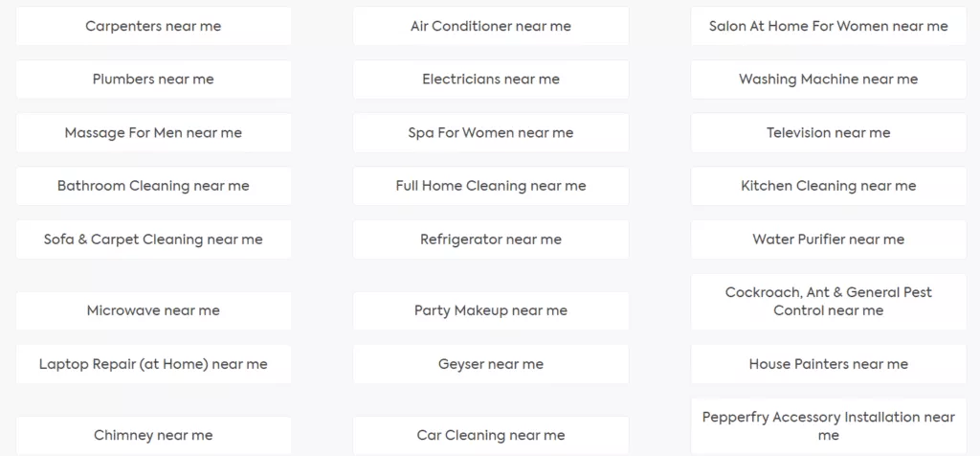980x456 pixels.
Task: Select Salon At Home For Women near me
Action: pos(828,27)
